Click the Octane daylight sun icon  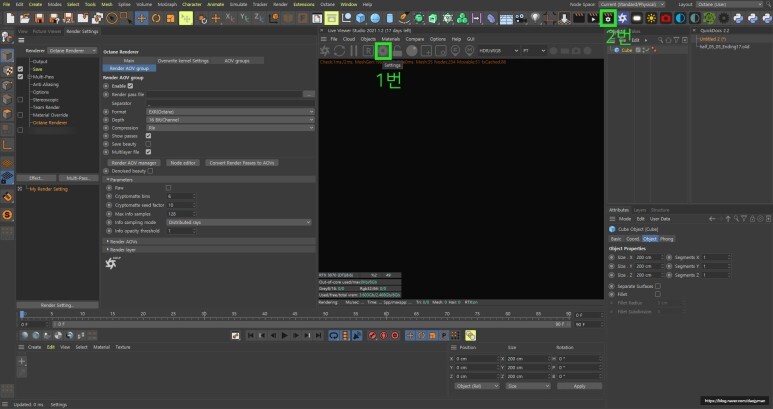(x=651, y=19)
